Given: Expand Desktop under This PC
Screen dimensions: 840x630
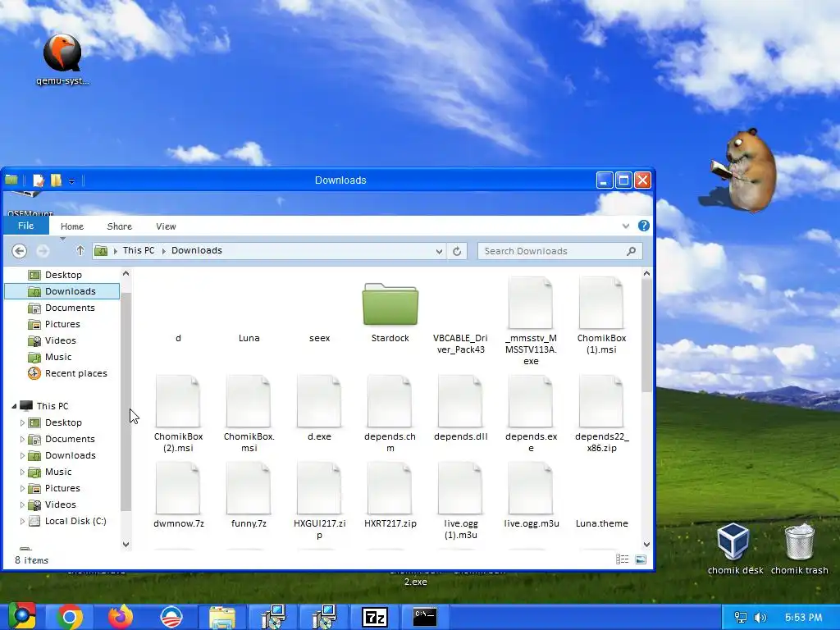Looking at the screenshot, I should 22,422.
